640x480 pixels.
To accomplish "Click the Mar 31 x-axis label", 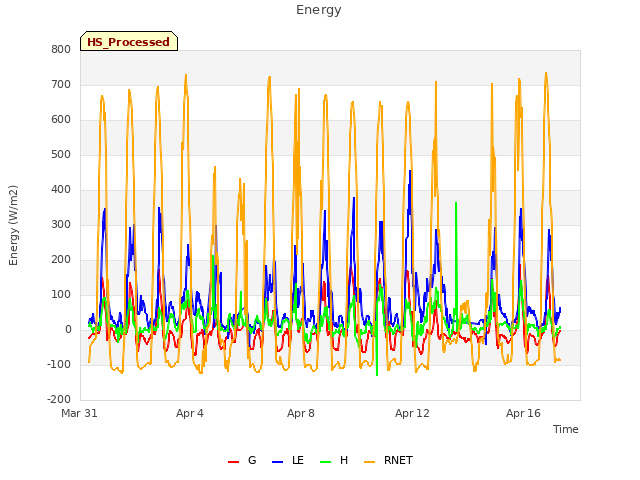I will pyautogui.click(x=79, y=413).
